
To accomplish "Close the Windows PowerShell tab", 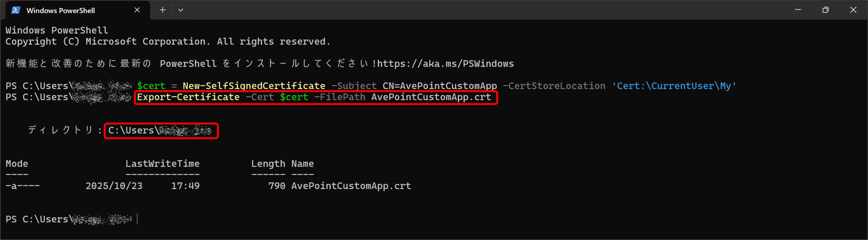I will click(x=137, y=10).
